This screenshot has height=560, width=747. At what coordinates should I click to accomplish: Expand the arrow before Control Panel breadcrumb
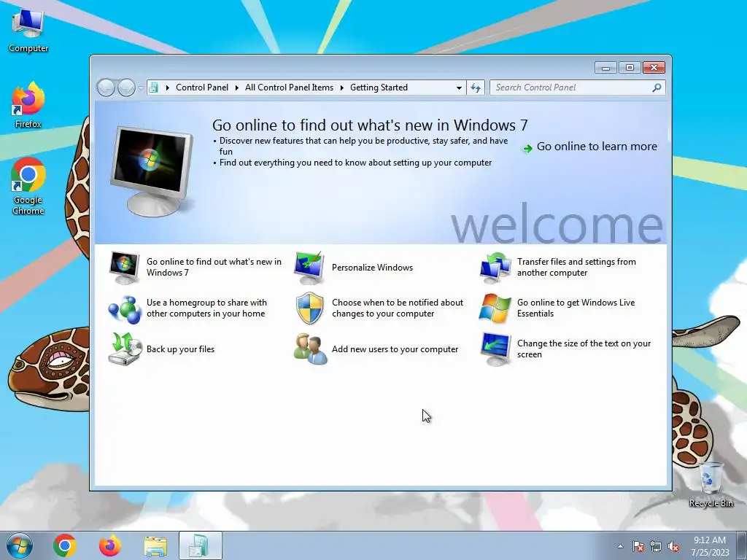tap(167, 87)
